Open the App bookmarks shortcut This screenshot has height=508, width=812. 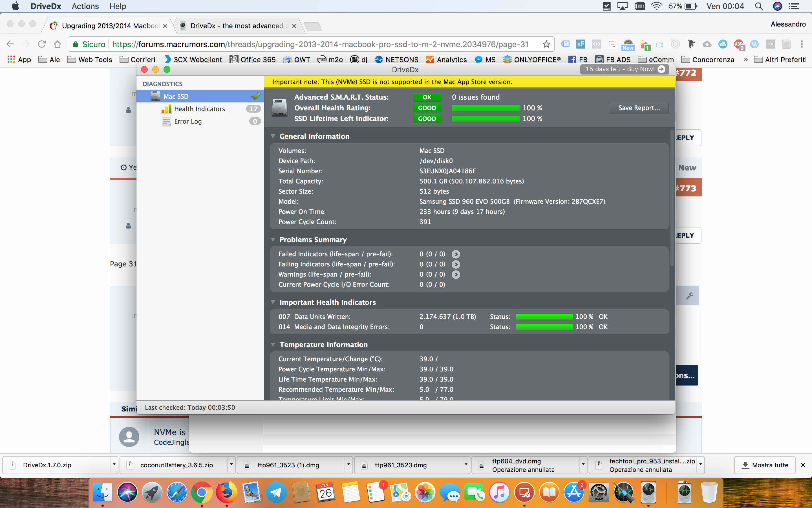19,60
